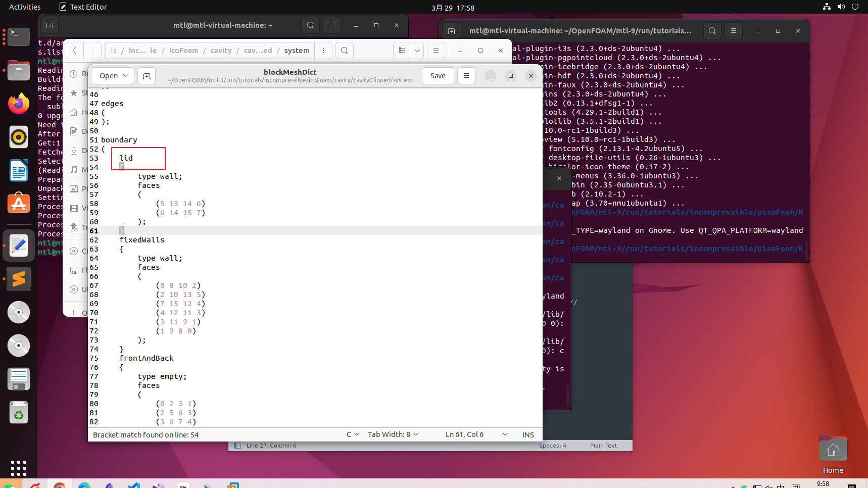The image size is (868, 488).
Task: Open the clock and calendar in top bar
Action: click(x=453, y=8)
